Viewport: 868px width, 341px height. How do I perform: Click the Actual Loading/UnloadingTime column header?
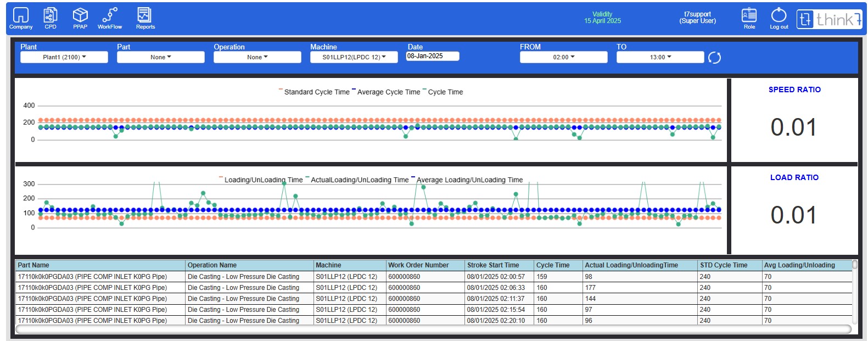[x=640, y=265]
